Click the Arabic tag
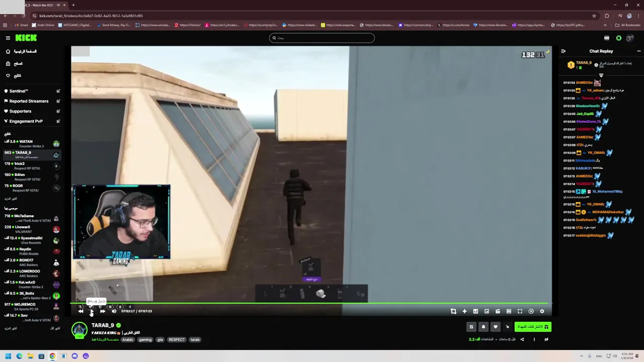Viewport: 644px width, 362px height. click(x=128, y=340)
